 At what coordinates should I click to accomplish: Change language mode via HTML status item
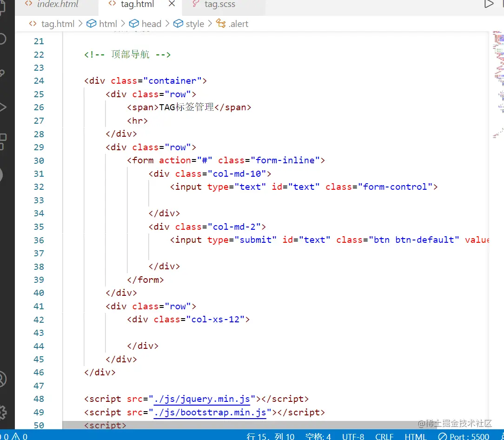[x=415, y=436]
